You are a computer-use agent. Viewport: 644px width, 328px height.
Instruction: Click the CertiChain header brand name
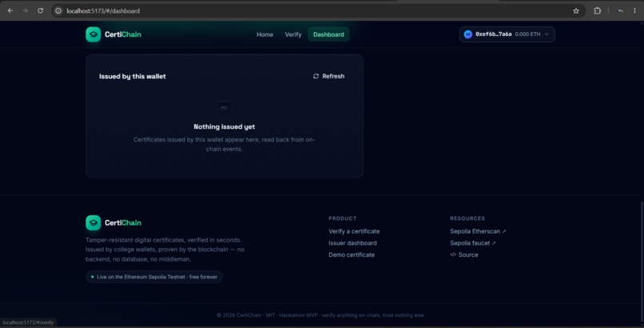(x=123, y=34)
